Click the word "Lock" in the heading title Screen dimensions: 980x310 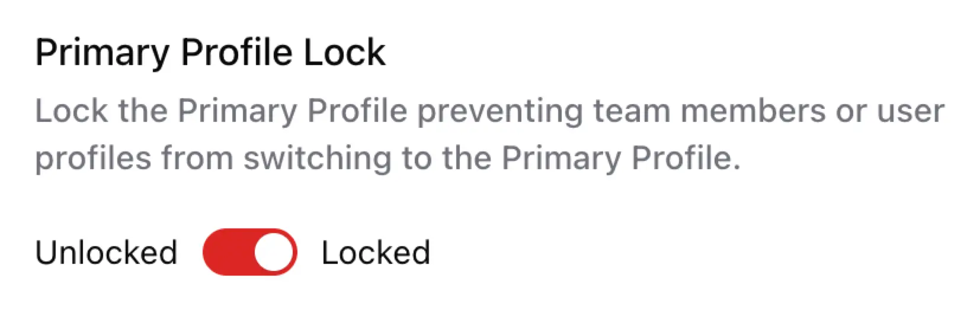click(344, 52)
